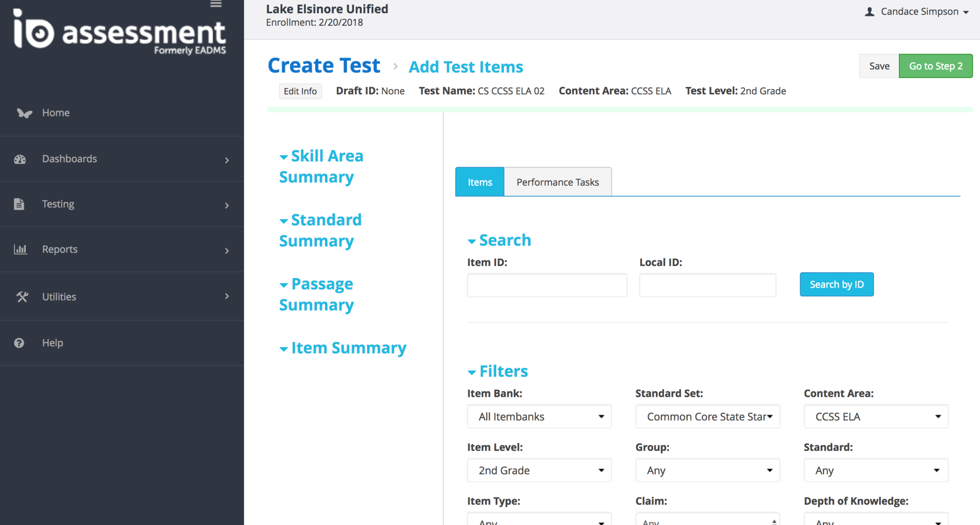
Task: Click the Search by ID button
Action: pos(836,285)
